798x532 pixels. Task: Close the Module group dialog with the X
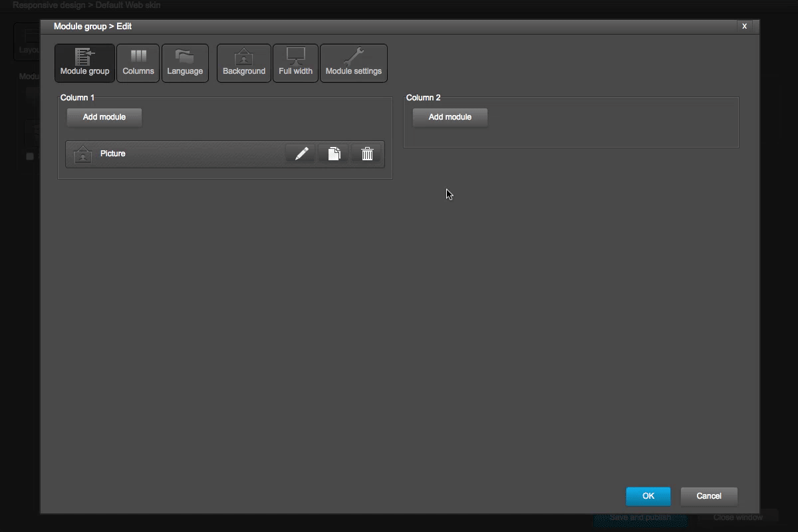[744, 27]
